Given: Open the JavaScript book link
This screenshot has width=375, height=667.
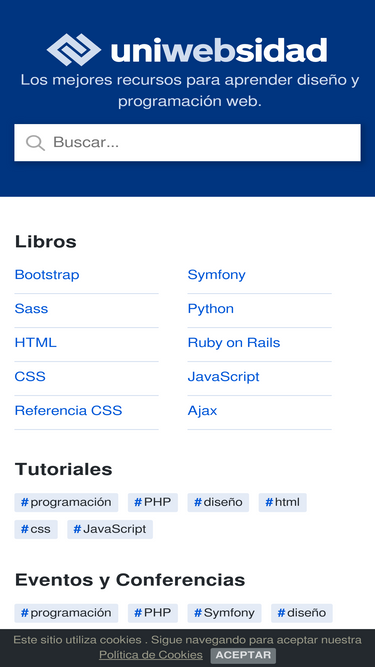Looking at the screenshot, I should coord(223,376).
